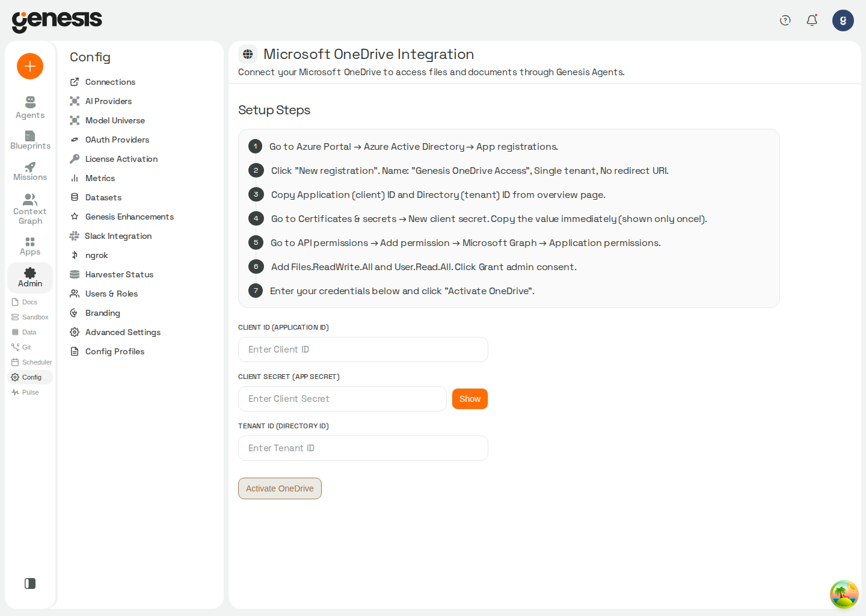The width and height of the screenshot is (866, 616).
Task: Open the palm tree island widget
Action: coord(844,594)
